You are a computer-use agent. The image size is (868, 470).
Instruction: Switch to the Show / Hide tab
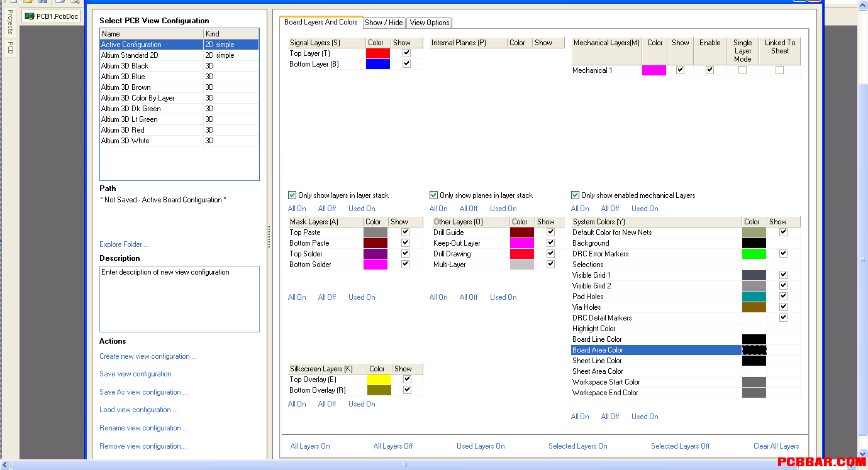[x=384, y=23]
